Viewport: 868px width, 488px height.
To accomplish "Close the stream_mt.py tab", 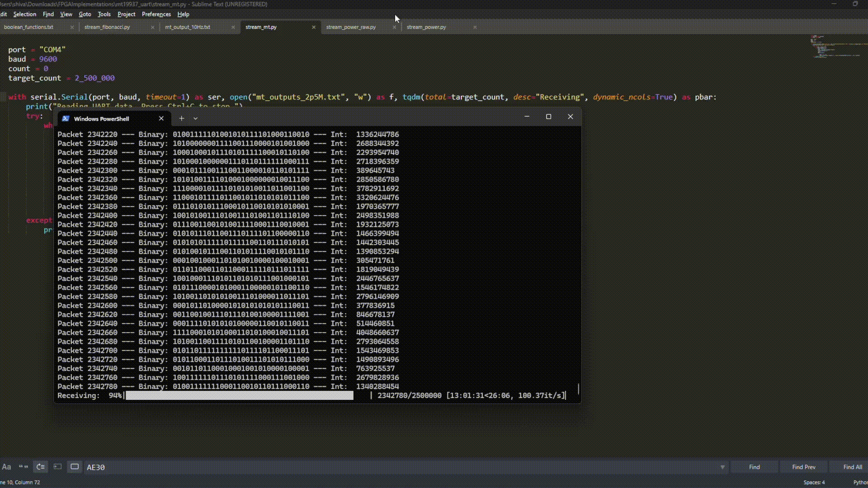I will [x=314, y=27].
